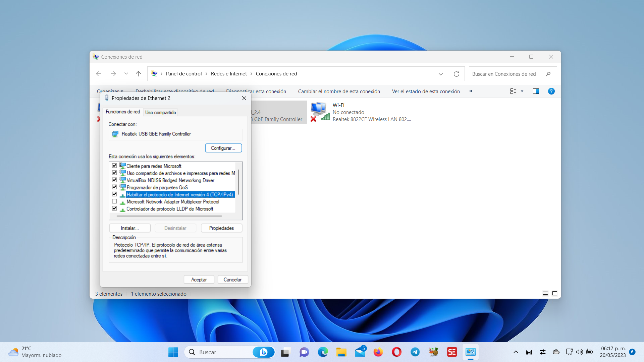
Task: Switch to the Uso compartido tab
Action: (x=160, y=112)
